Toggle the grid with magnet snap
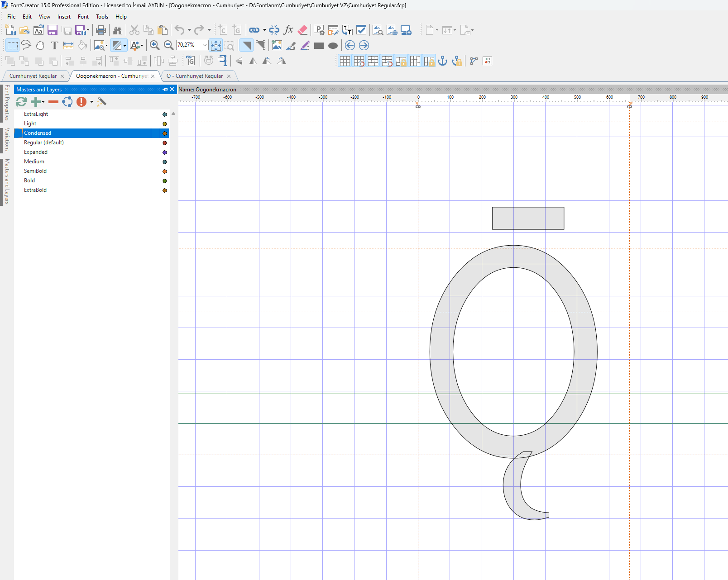Image resolution: width=728 pixels, height=580 pixels. click(x=359, y=61)
